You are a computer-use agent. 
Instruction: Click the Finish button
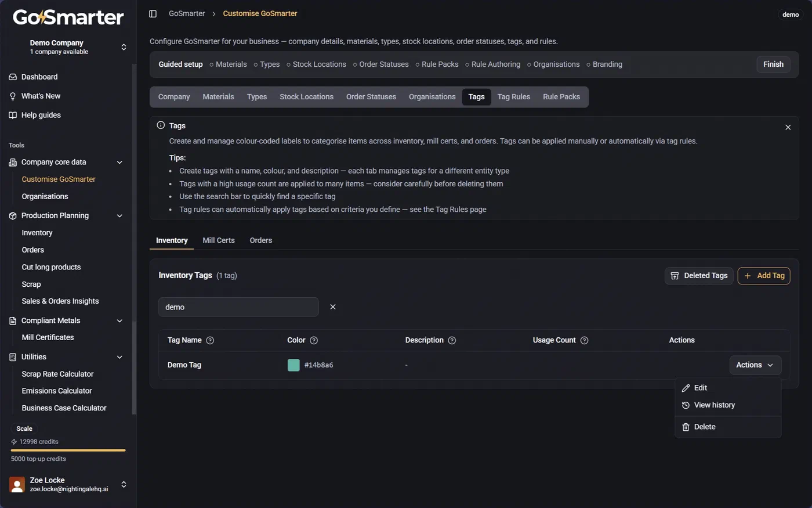(x=773, y=64)
